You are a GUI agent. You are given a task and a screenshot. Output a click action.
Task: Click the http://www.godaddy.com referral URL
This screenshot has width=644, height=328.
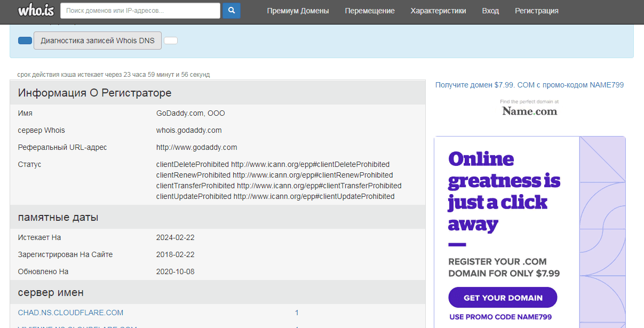(196, 147)
